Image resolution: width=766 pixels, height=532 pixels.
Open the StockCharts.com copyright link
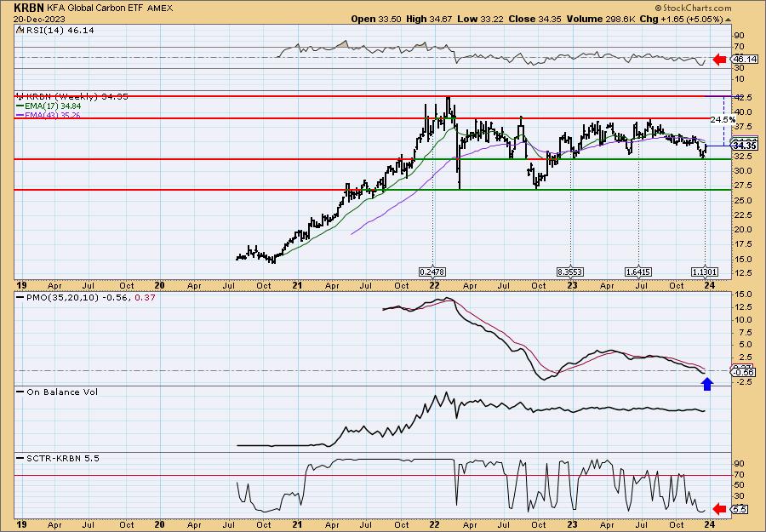(693, 8)
